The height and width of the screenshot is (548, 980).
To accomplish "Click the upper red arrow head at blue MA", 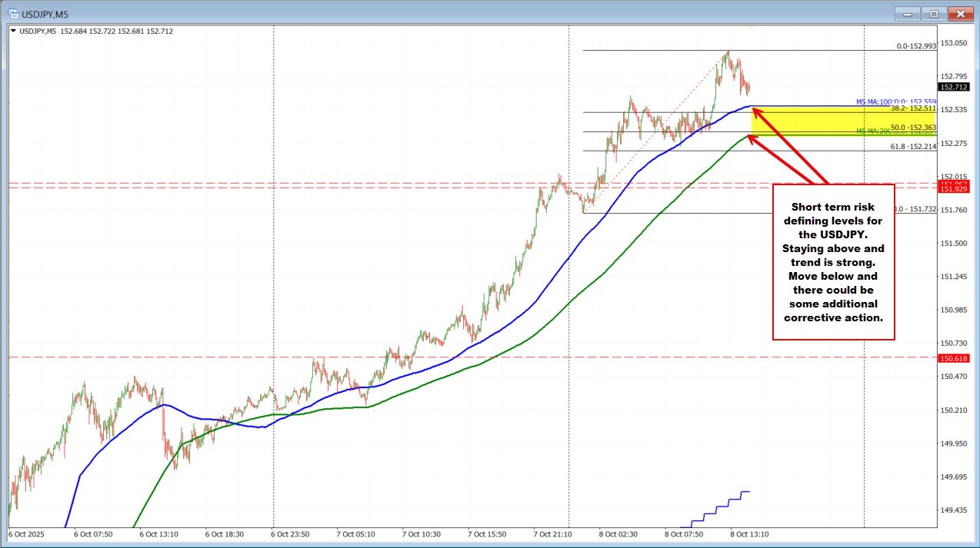I will 756,112.
